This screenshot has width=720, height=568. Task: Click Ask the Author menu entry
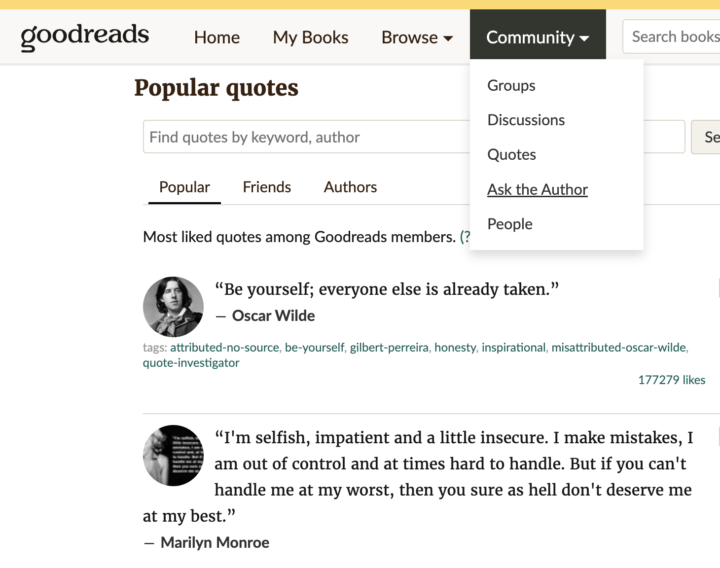click(537, 190)
